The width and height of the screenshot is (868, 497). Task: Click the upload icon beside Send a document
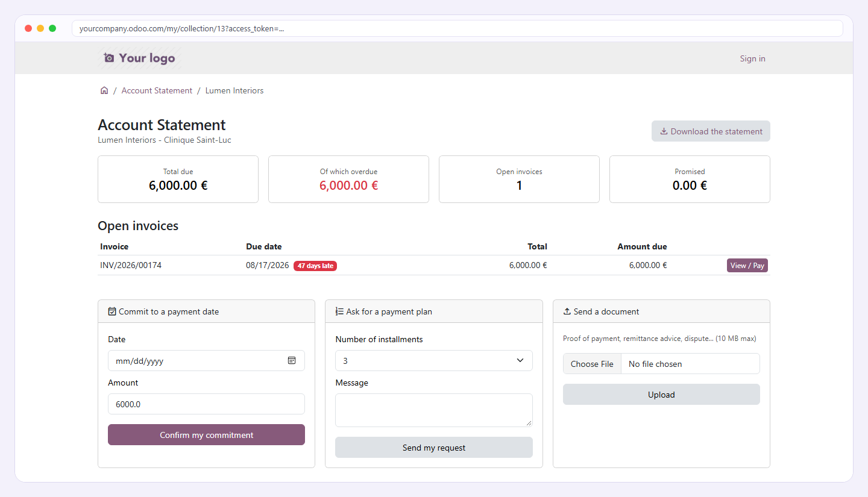pyautogui.click(x=567, y=311)
